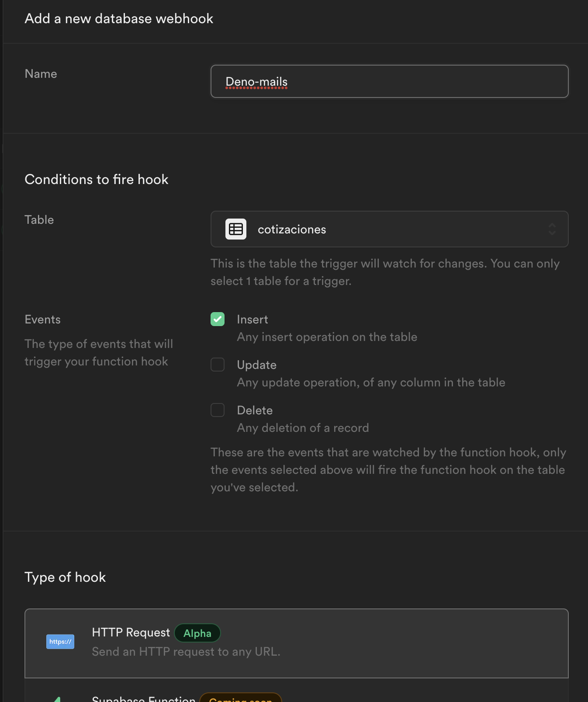
Task: Click "Send an HTTP request to any URL" text
Action: pos(186,652)
